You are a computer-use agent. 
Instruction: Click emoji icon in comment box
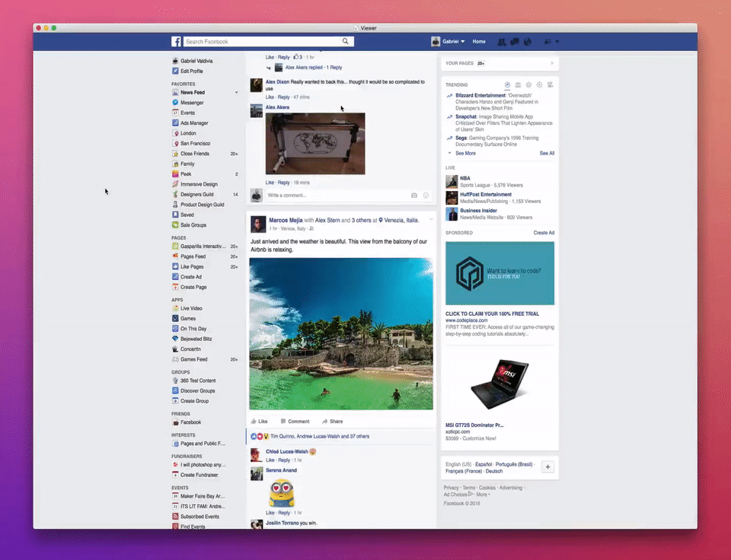[426, 196]
